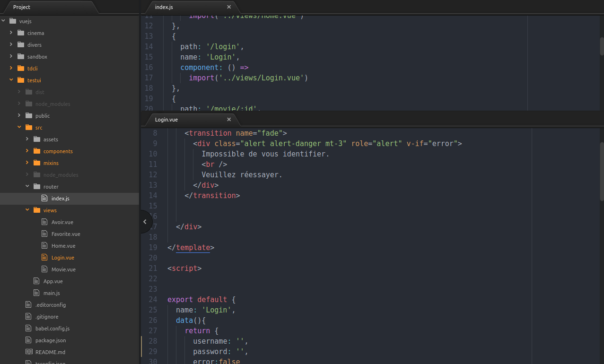The width and height of the screenshot is (604, 364).
Task: Click line number 24 in Login.vue gutter
Action: (x=153, y=300)
